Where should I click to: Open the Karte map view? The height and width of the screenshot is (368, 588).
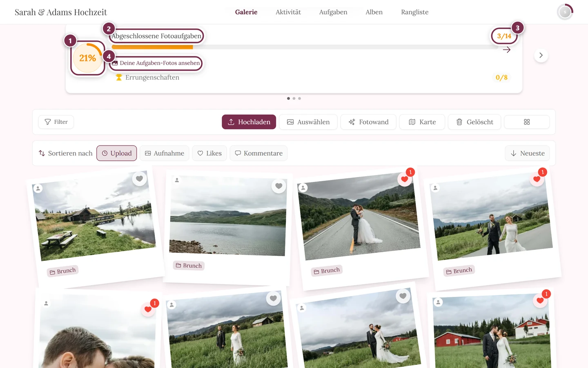click(422, 122)
